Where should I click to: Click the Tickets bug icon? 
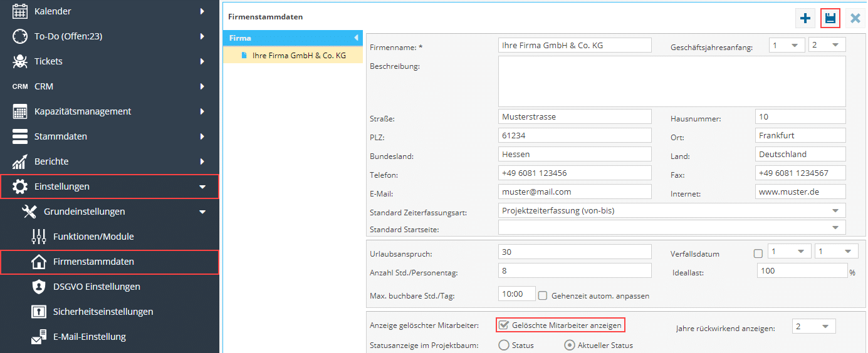(20, 61)
